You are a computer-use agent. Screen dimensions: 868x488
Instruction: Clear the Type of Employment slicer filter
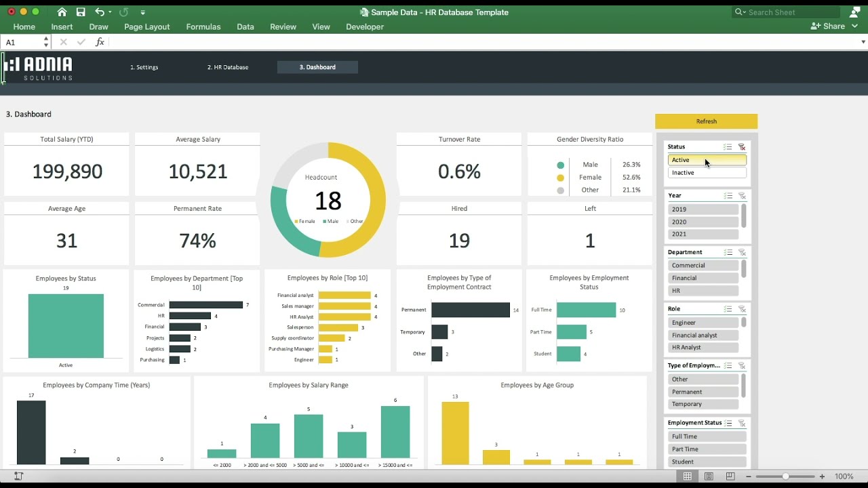pos(742,365)
